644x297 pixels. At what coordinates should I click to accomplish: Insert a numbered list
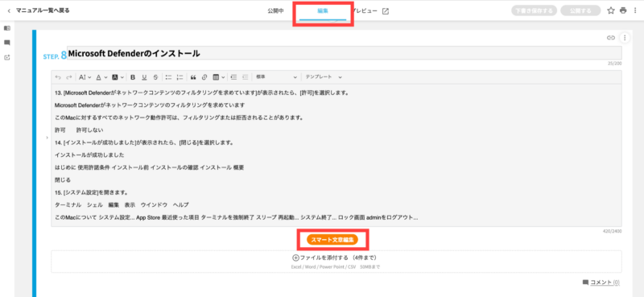[x=180, y=77]
